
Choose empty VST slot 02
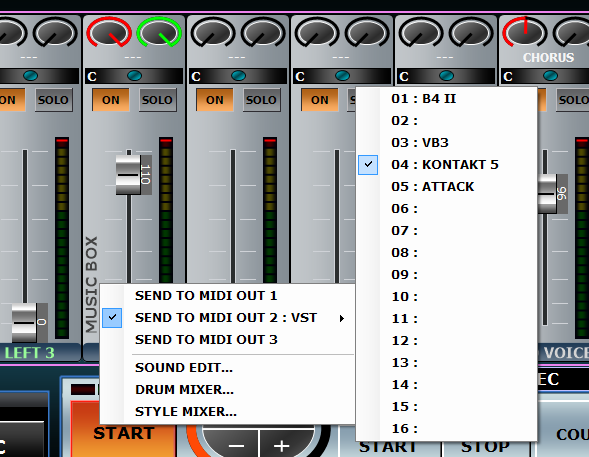(446, 121)
